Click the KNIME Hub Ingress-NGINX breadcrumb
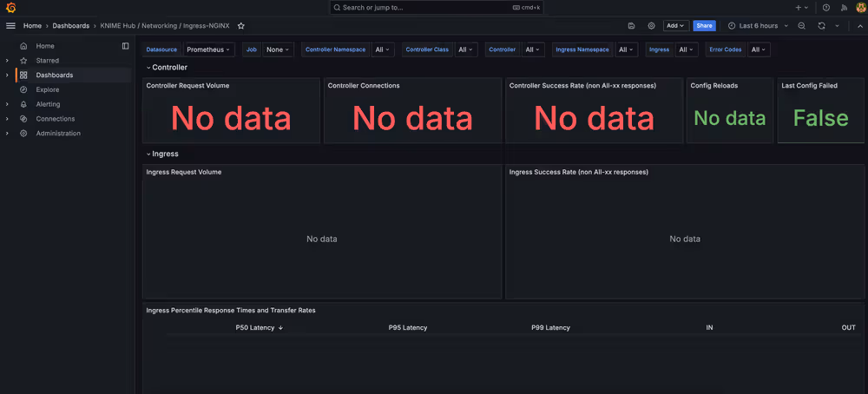 tap(164, 26)
